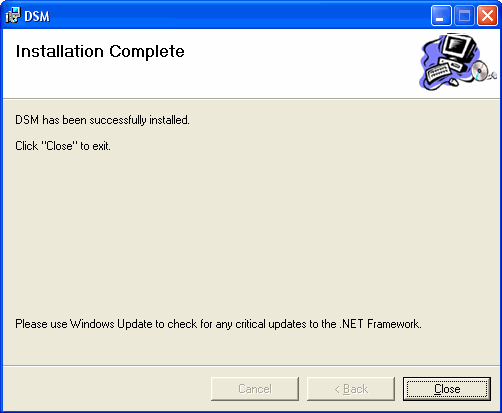Click the disabled maximize button
The width and height of the screenshot is (502, 413).
coord(464,15)
